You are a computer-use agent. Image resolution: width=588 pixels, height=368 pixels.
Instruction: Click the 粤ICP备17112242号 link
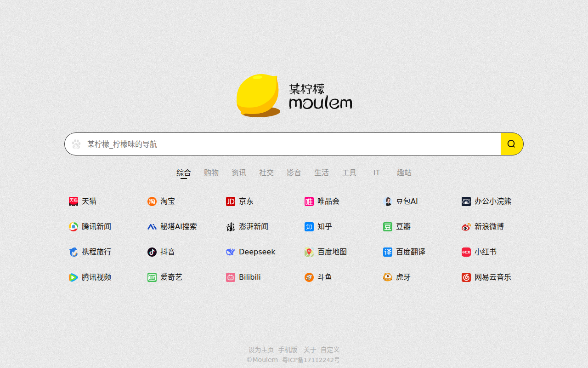311,360
